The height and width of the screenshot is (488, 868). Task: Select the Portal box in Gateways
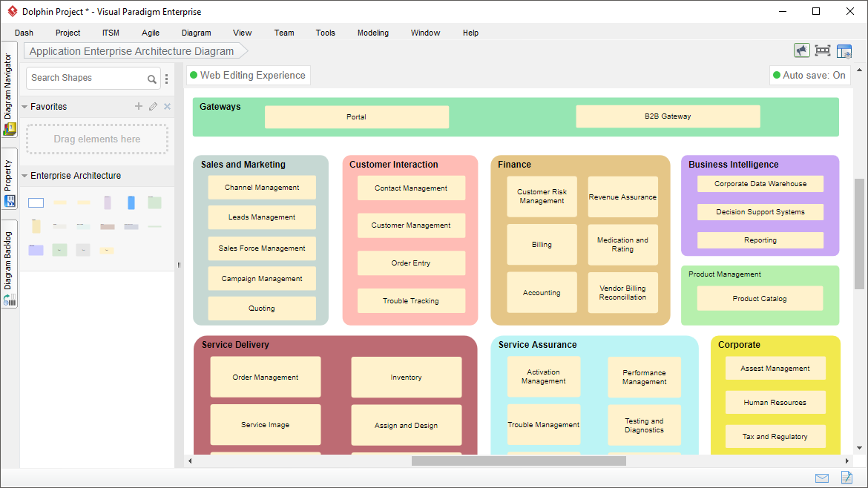click(x=357, y=116)
